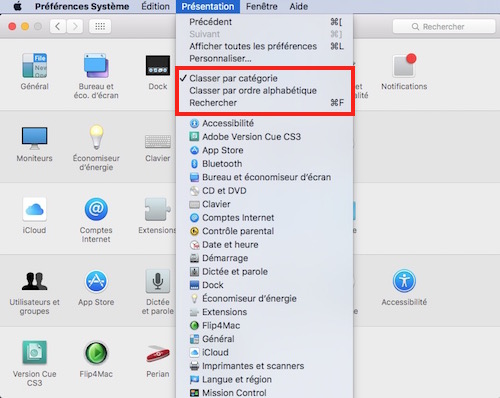
Task: Select Dictée et parole in the menu list
Action: click(x=265, y=272)
